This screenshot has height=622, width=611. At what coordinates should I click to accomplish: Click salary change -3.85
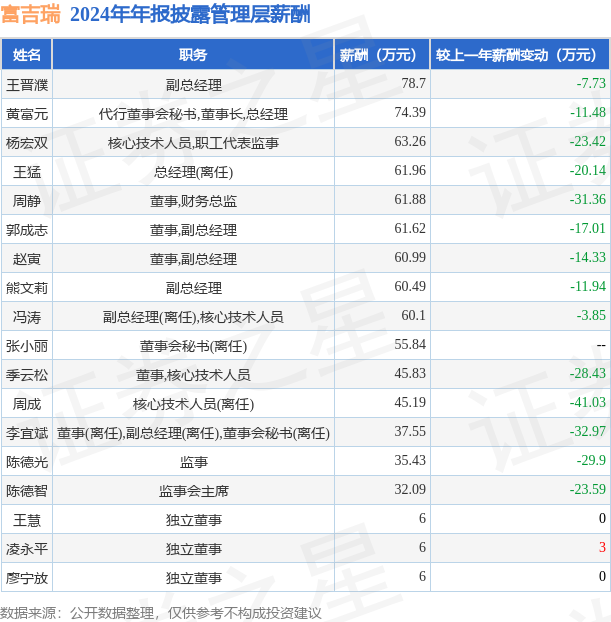point(591,315)
